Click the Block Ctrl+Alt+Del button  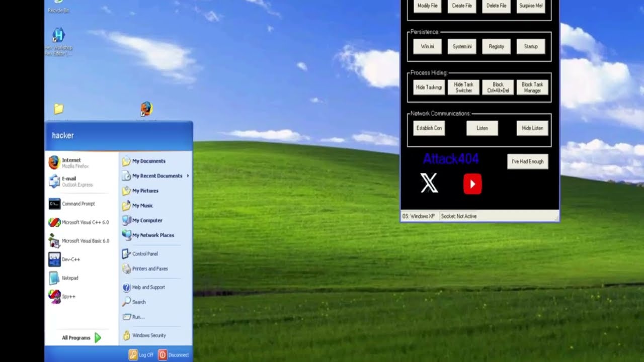(498, 87)
